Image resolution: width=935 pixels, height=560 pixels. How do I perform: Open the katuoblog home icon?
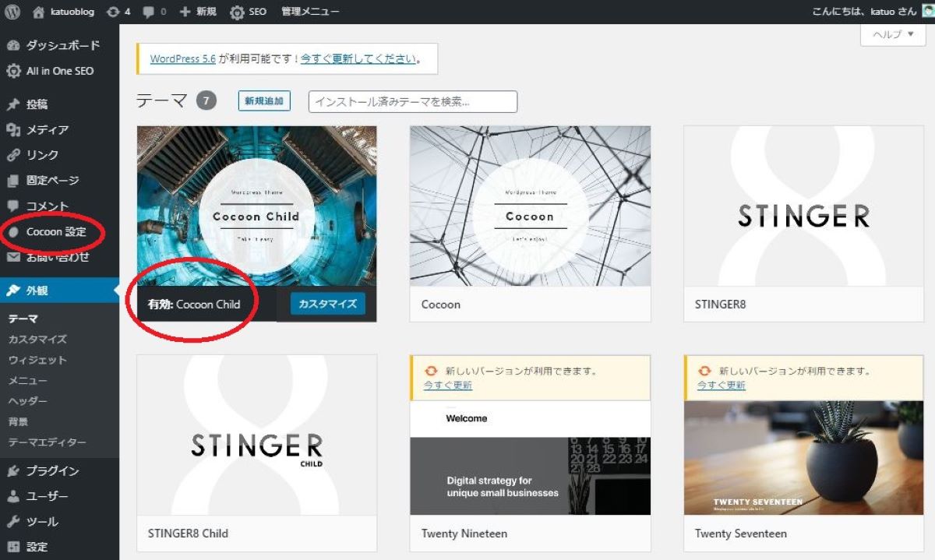coord(39,12)
